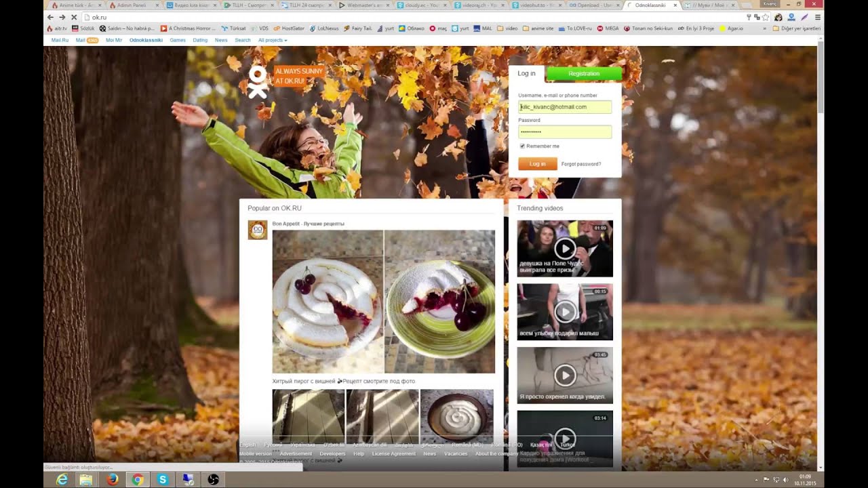Play the девушка на Поле Чудес video
This screenshot has width=868, height=488.
(565, 248)
